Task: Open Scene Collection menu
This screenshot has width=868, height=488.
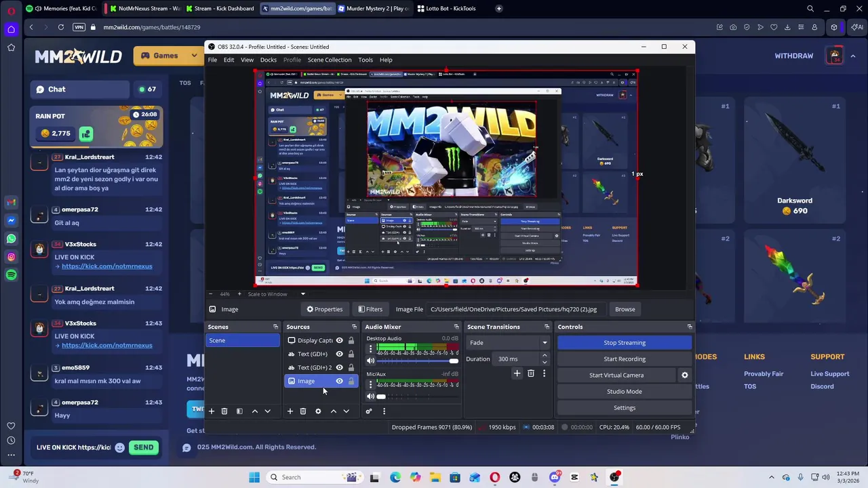Action: coord(330,60)
